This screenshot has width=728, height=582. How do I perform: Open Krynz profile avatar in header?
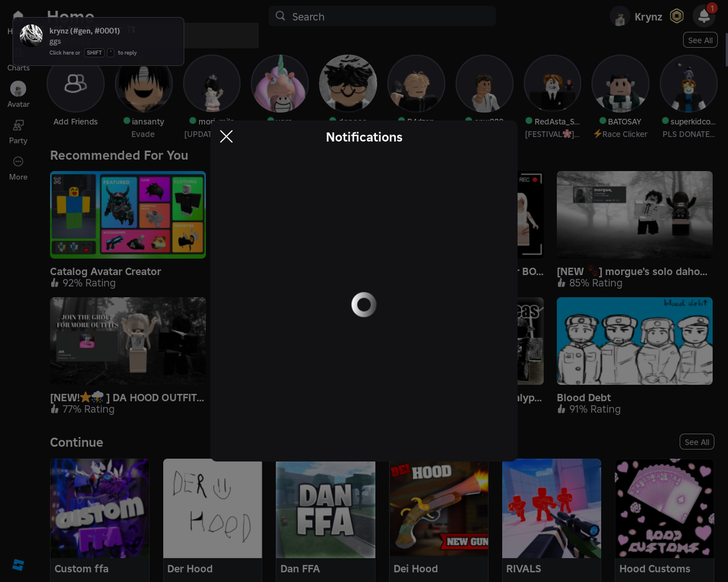[x=620, y=16]
